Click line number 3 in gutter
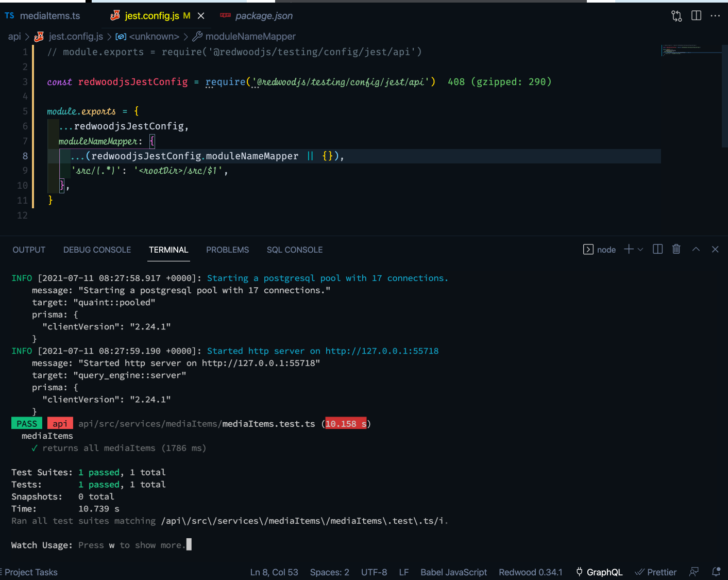Screen dimensions: 728x580 pyautogui.click(x=25, y=82)
